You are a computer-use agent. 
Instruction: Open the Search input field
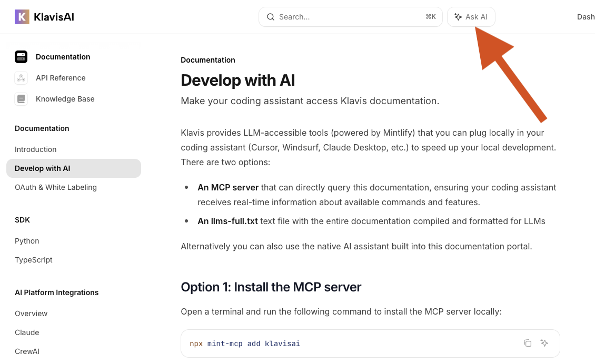pyautogui.click(x=351, y=17)
